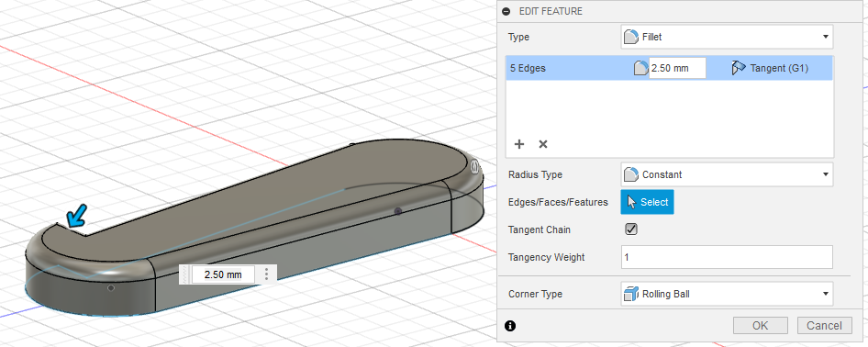This screenshot has height=347, width=868.
Task: Select the 5 Edges selection row
Action: 669,68
